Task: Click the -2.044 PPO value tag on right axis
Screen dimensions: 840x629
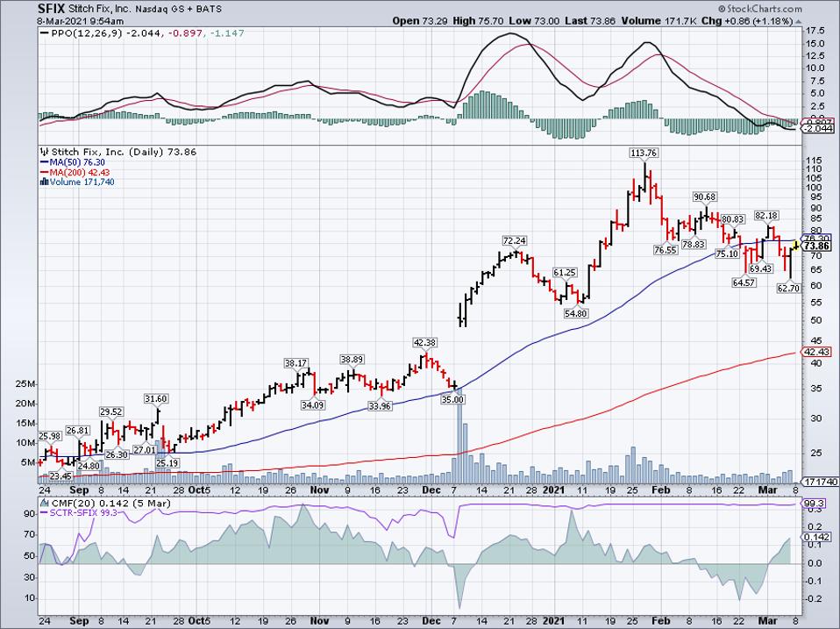Action: point(817,129)
